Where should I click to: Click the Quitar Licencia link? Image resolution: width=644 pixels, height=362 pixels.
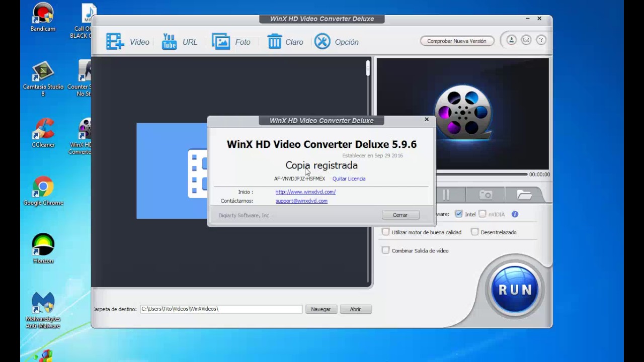[x=349, y=178]
